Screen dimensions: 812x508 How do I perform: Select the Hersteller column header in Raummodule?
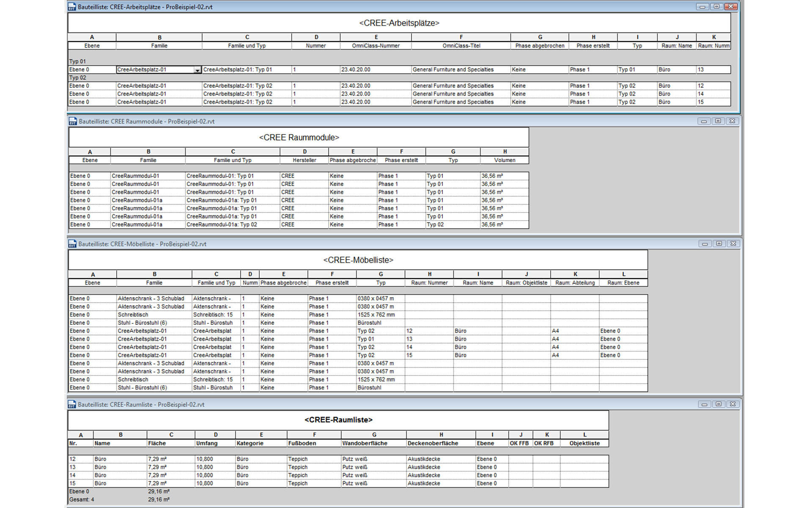click(x=304, y=160)
